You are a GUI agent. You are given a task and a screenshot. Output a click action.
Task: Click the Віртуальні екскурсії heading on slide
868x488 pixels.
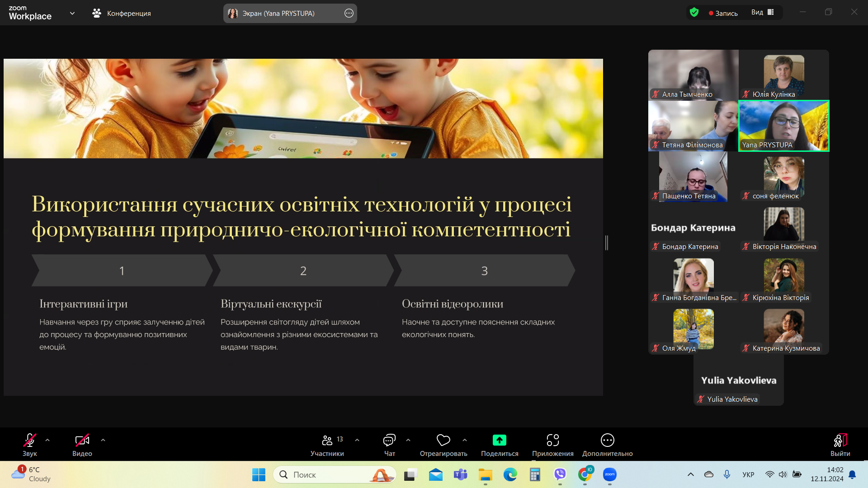coord(271,304)
